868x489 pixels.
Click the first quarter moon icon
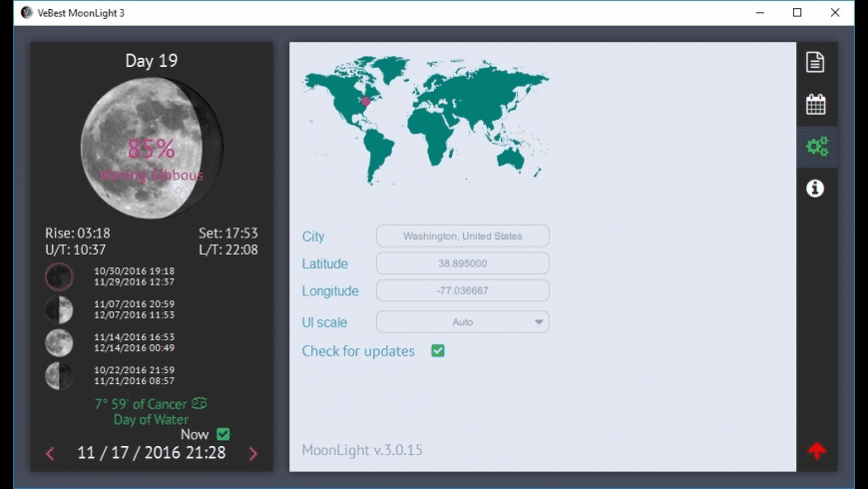click(x=59, y=309)
